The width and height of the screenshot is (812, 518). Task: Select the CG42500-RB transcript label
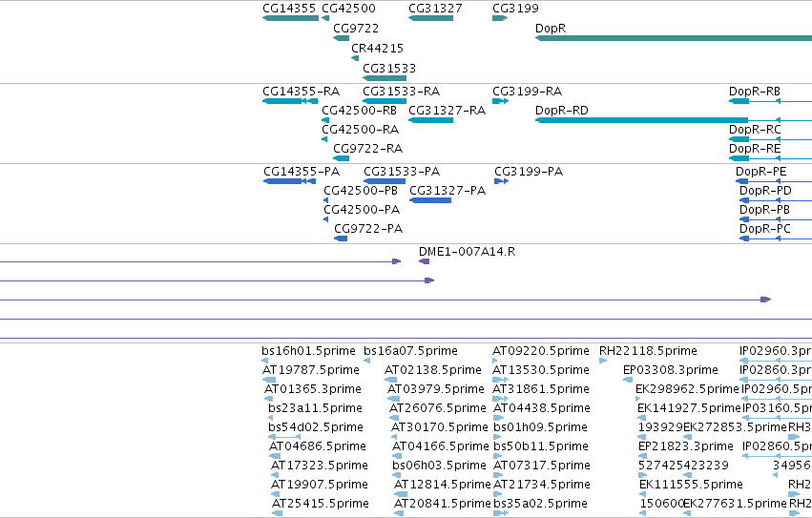(x=359, y=111)
